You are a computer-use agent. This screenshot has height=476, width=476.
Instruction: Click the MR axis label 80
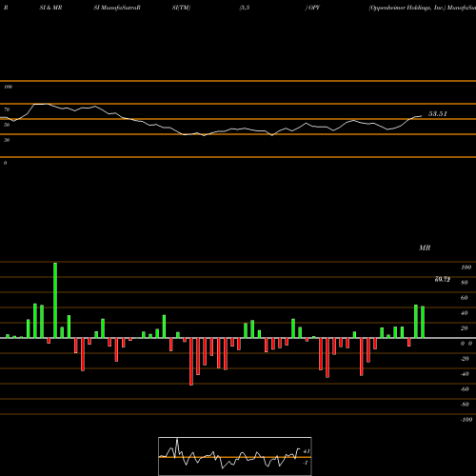click(x=464, y=283)
